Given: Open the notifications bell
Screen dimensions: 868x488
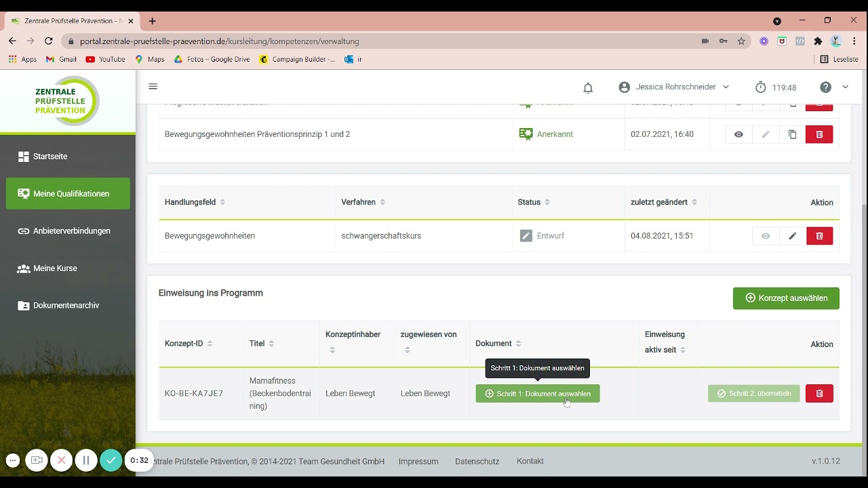Looking at the screenshot, I should click(588, 87).
